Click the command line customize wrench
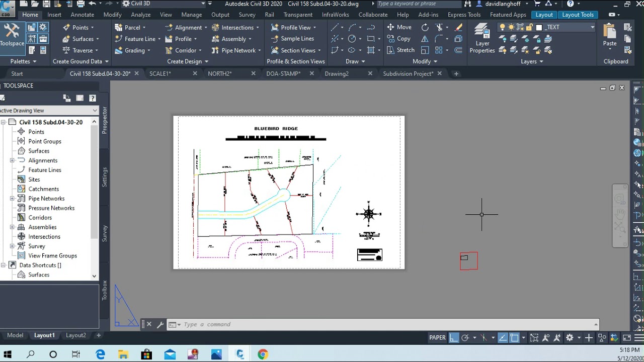Screen dimensions: 644x362 160,324
